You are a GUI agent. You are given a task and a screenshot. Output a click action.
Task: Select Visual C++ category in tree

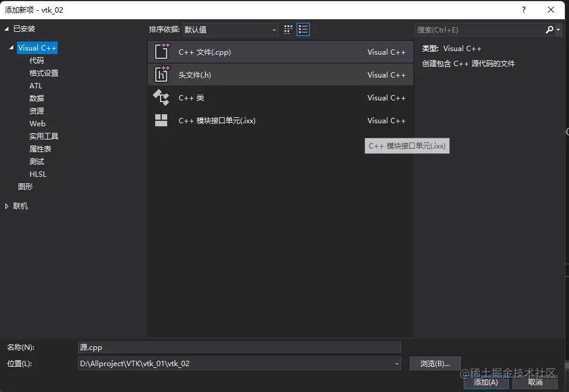(37, 48)
